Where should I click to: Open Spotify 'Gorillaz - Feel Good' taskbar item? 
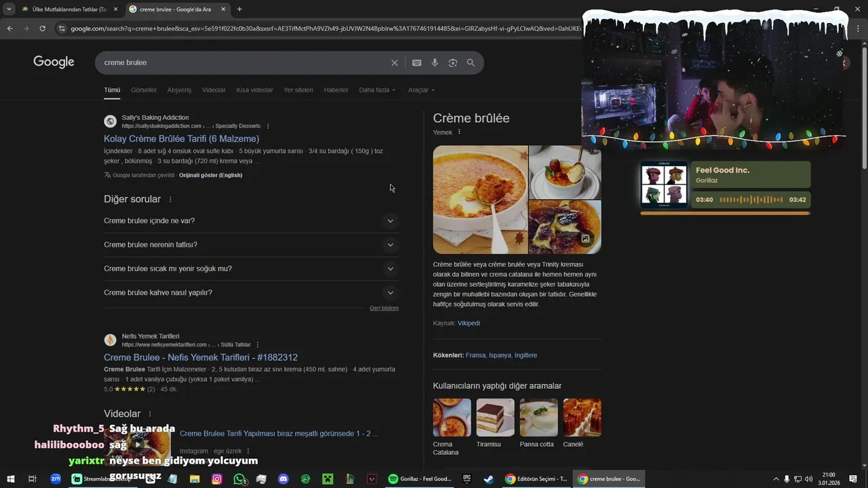(420, 479)
